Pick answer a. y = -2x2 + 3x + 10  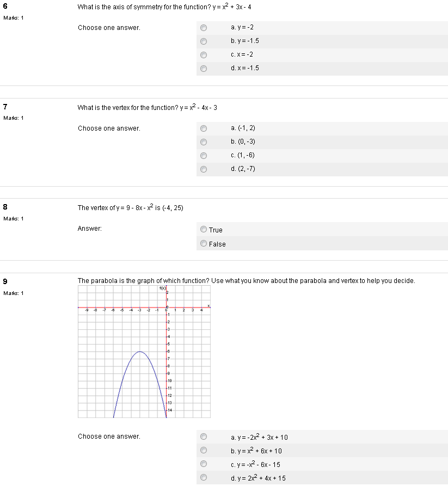click(204, 436)
